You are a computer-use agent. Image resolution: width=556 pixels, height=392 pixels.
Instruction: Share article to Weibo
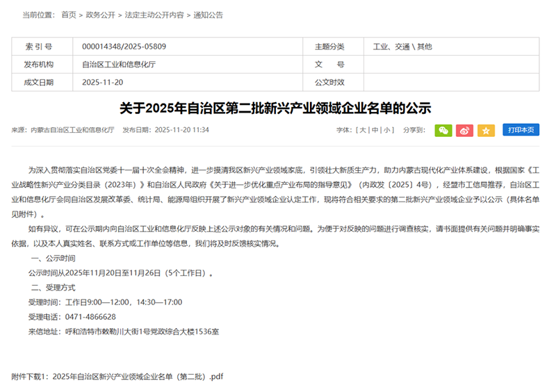pyautogui.click(x=465, y=130)
